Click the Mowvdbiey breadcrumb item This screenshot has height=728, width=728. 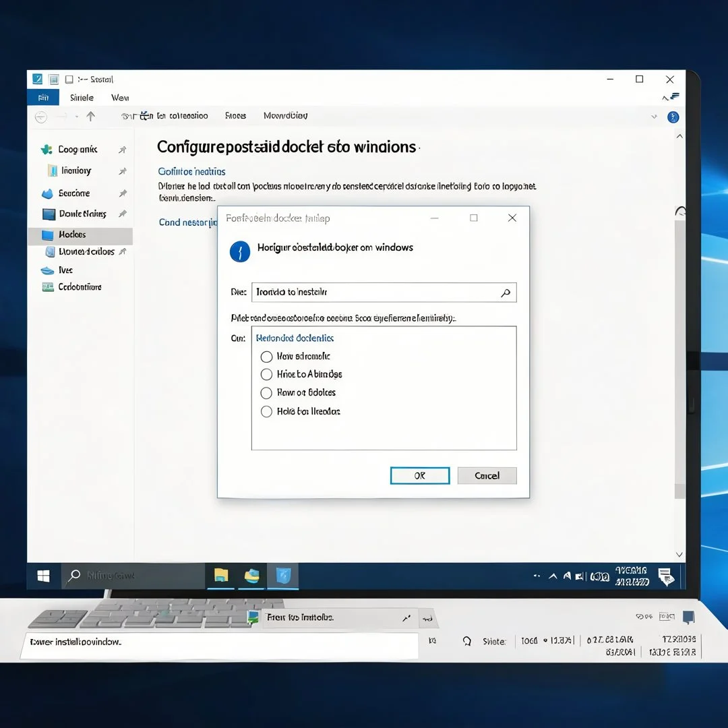286,116
